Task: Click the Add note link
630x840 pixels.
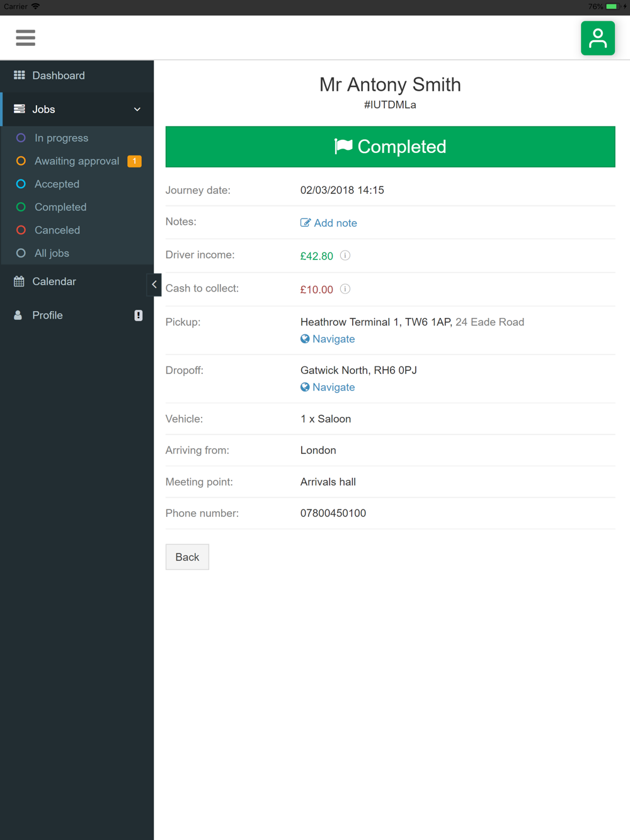Action: pyautogui.click(x=329, y=223)
